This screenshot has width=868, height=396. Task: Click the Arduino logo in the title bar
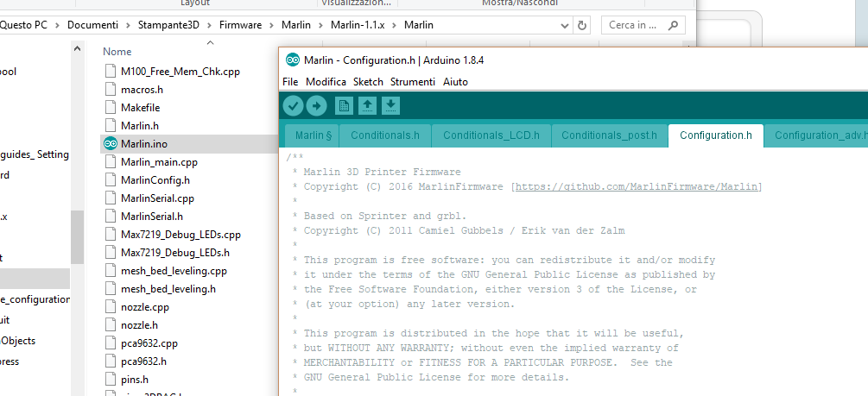coord(292,60)
